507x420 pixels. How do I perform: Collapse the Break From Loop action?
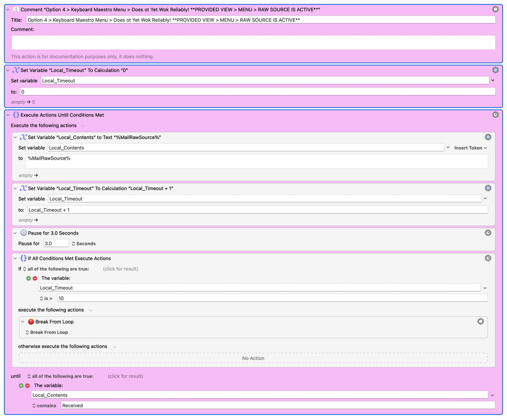[23, 322]
